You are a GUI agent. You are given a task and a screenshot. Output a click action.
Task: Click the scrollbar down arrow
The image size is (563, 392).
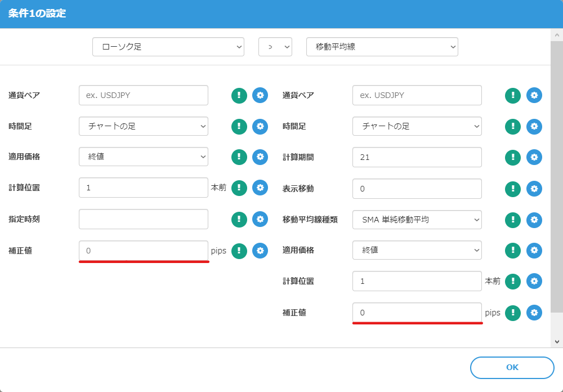(556, 341)
